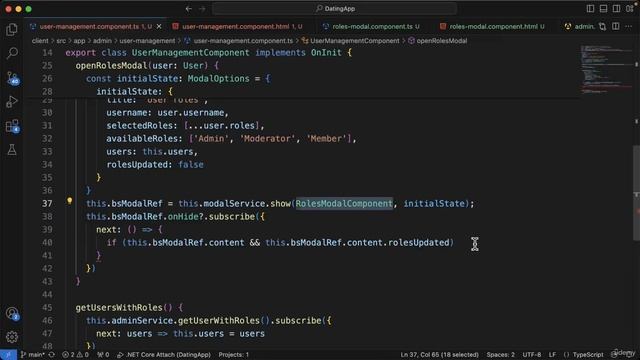Click the main* branch in status bar
Viewport: 640px width, 360px height.
33,355
